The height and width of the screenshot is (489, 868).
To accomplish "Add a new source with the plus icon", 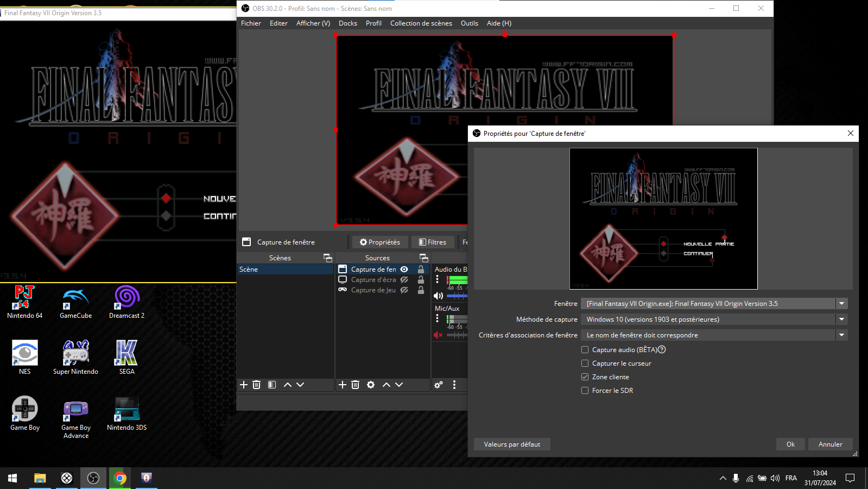I will [343, 385].
